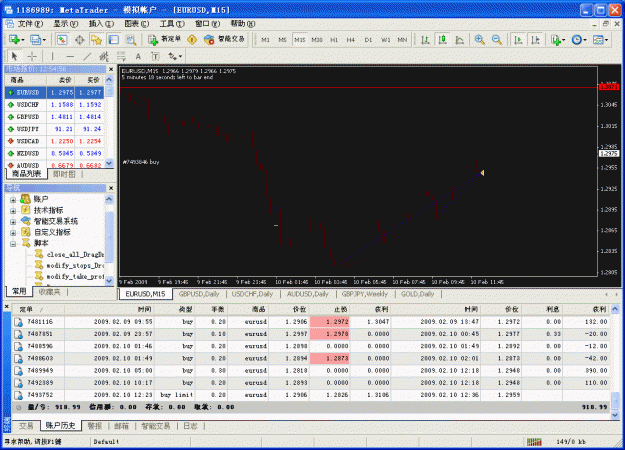Click the 新定单 New Order button
This screenshot has width=625, height=450.
[165, 39]
